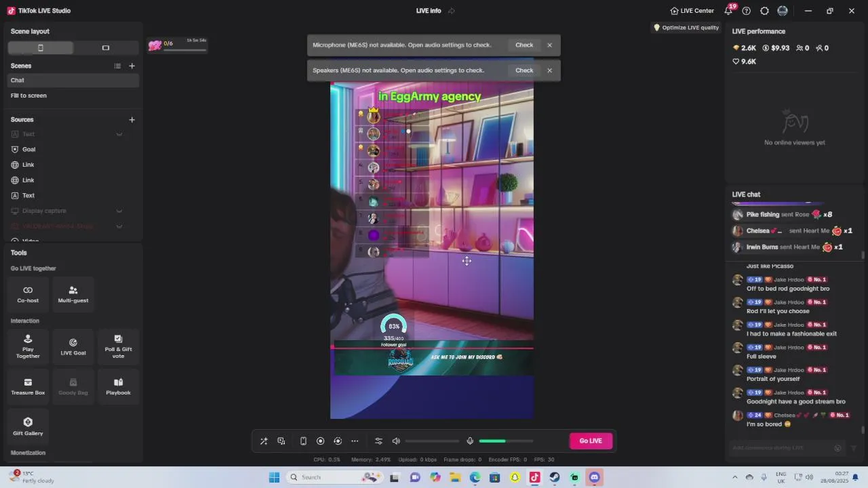Click Optimize LIVE quality
This screenshot has height=488, width=868.
click(x=686, y=28)
